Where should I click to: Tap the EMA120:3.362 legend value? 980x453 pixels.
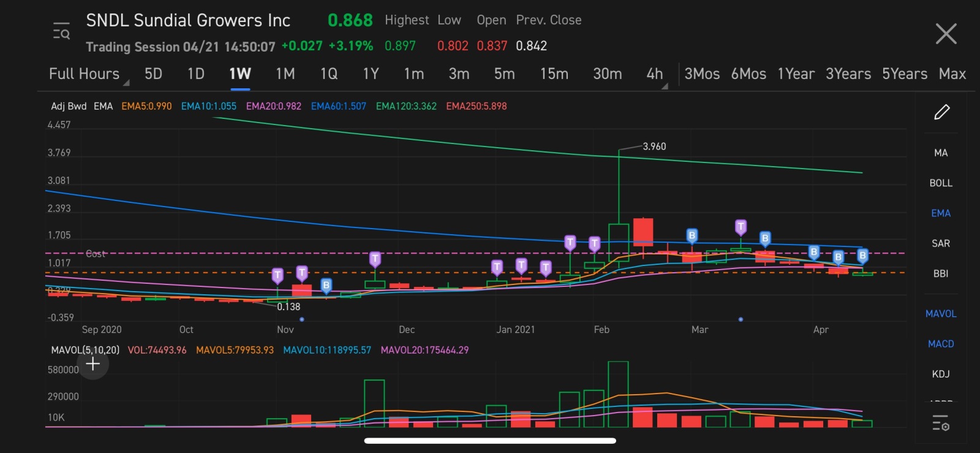click(x=406, y=106)
